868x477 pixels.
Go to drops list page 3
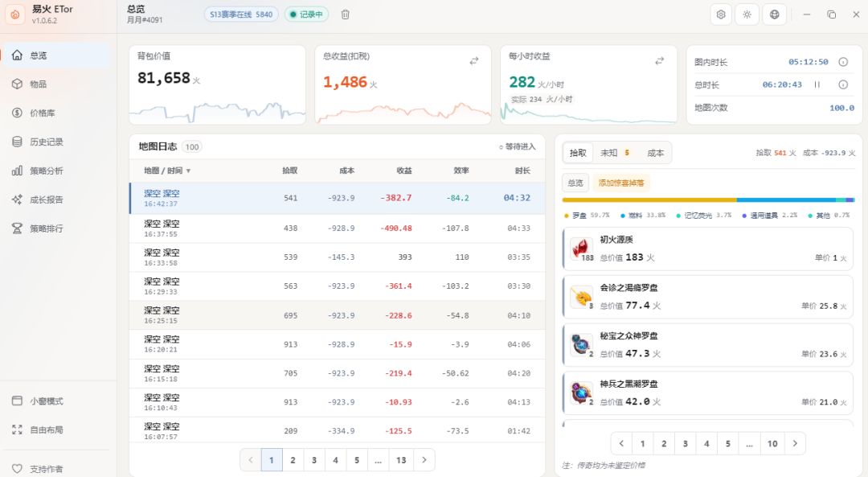pos(686,443)
